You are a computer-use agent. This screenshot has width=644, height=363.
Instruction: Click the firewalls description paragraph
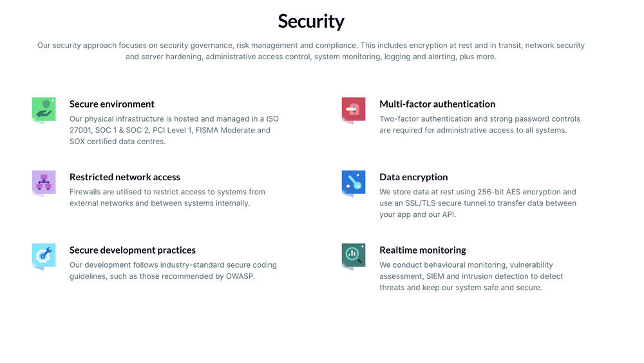(x=167, y=198)
